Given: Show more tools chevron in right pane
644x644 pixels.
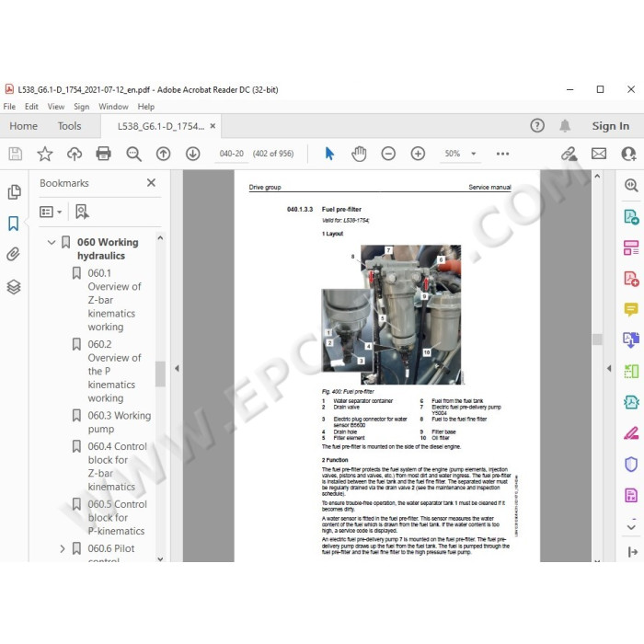Looking at the screenshot, I should pyautogui.click(x=631, y=526).
